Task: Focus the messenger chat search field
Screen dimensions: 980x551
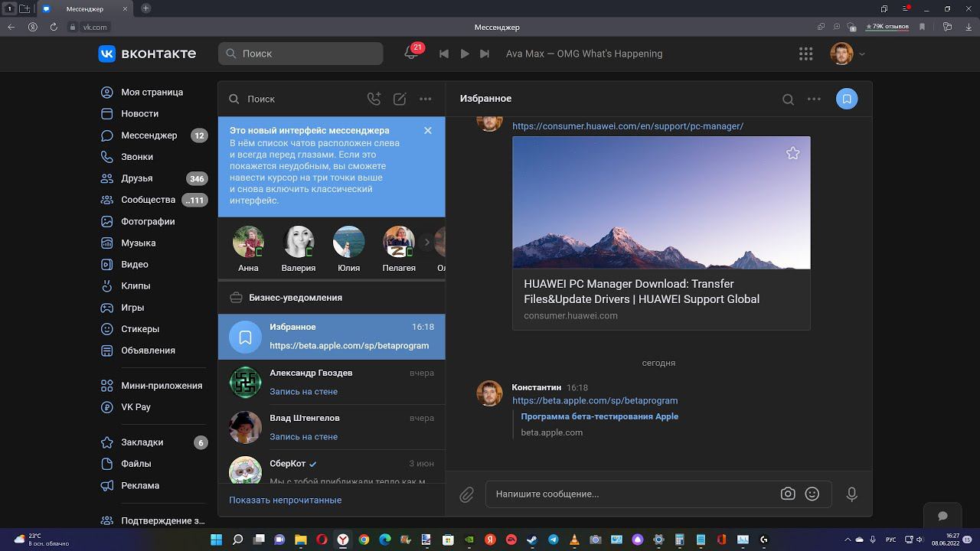Action: click(293, 99)
